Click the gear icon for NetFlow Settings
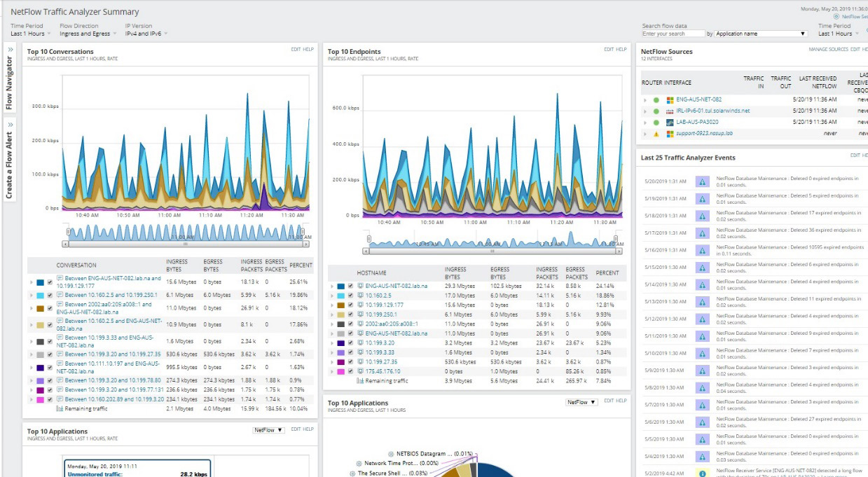Viewport: 868px width, 477px height. tap(836, 16)
